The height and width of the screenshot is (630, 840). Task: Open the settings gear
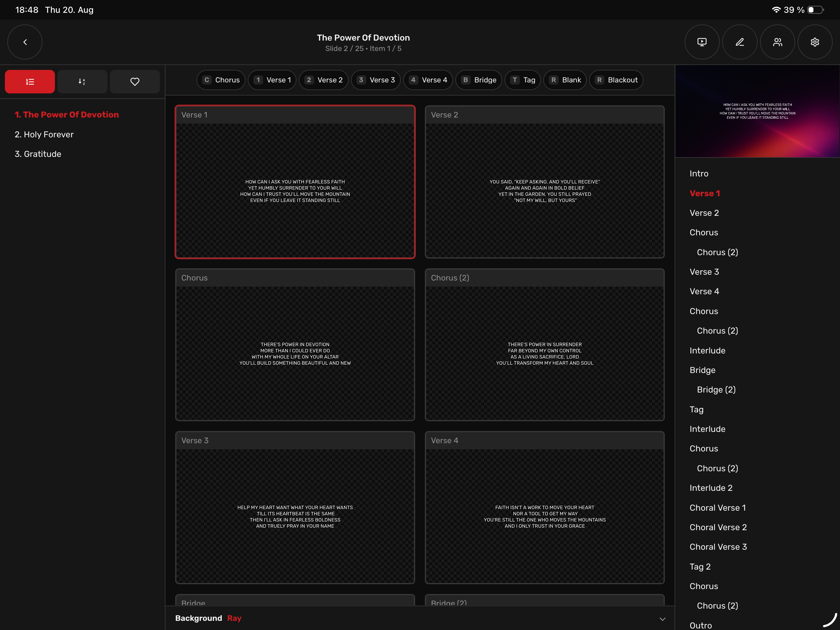click(x=815, y=42)
